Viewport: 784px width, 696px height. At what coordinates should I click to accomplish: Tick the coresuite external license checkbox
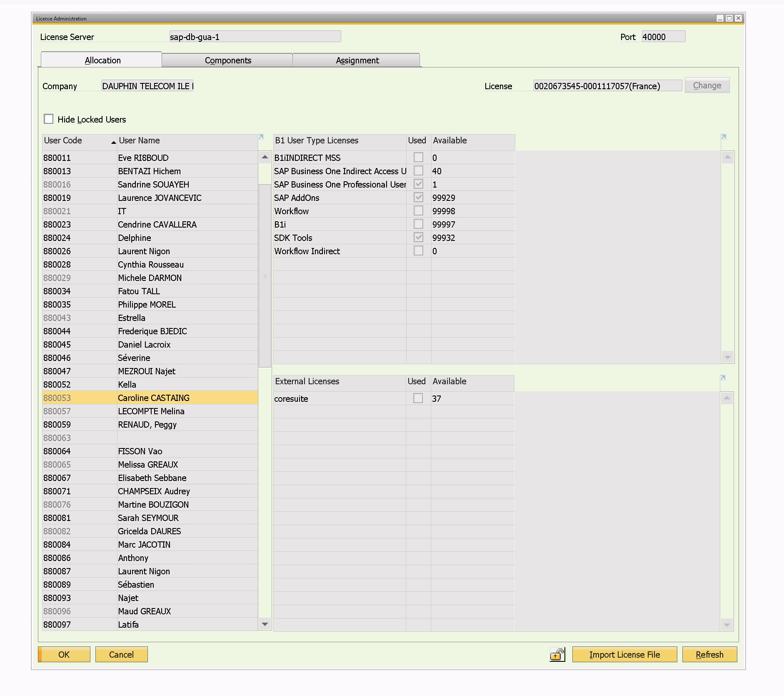pyautogui.click(x=418, y=398)
